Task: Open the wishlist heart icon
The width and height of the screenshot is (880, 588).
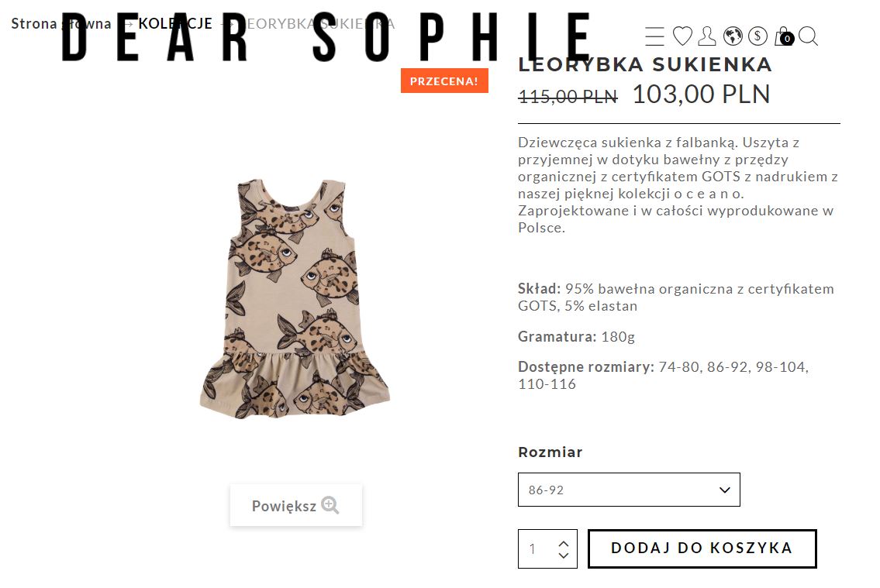Action: click(682, 36)
